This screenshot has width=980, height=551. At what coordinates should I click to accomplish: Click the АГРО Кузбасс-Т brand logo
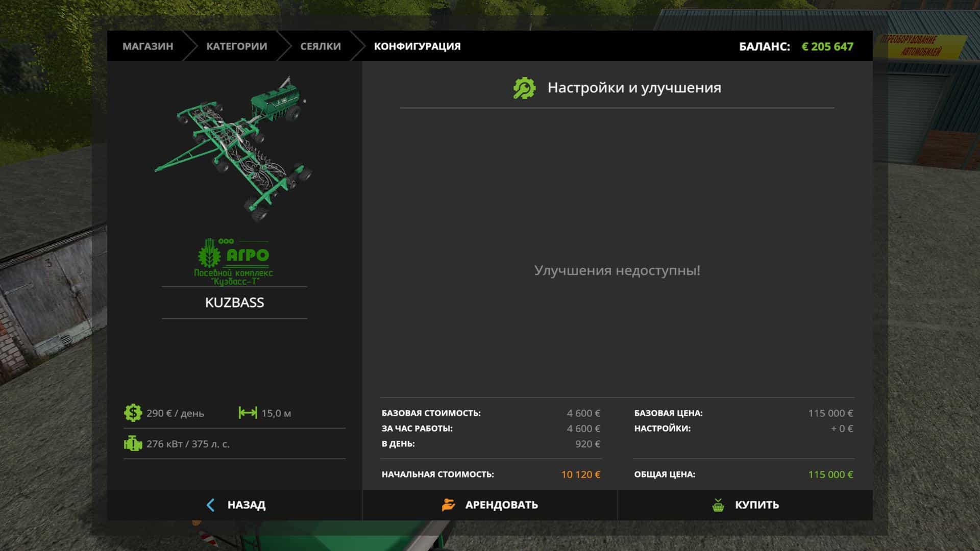[234, 262]
